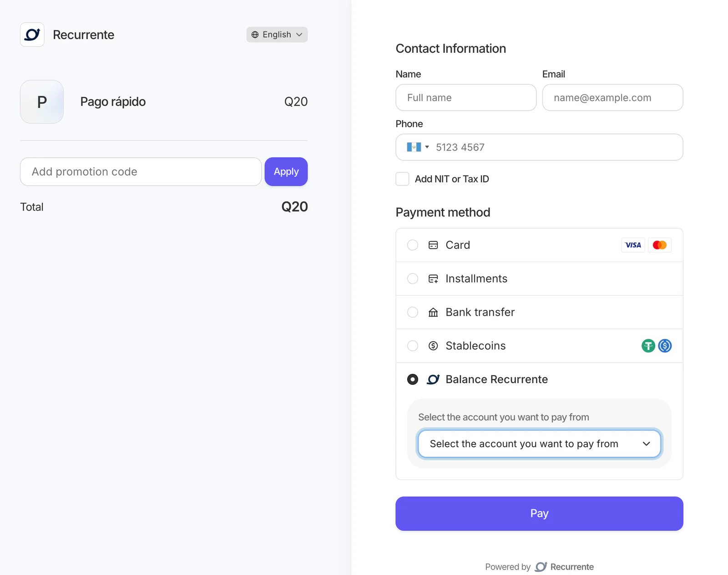Click the Visa logo badge
Screen dimensions: 728x575
coord(633,245)
